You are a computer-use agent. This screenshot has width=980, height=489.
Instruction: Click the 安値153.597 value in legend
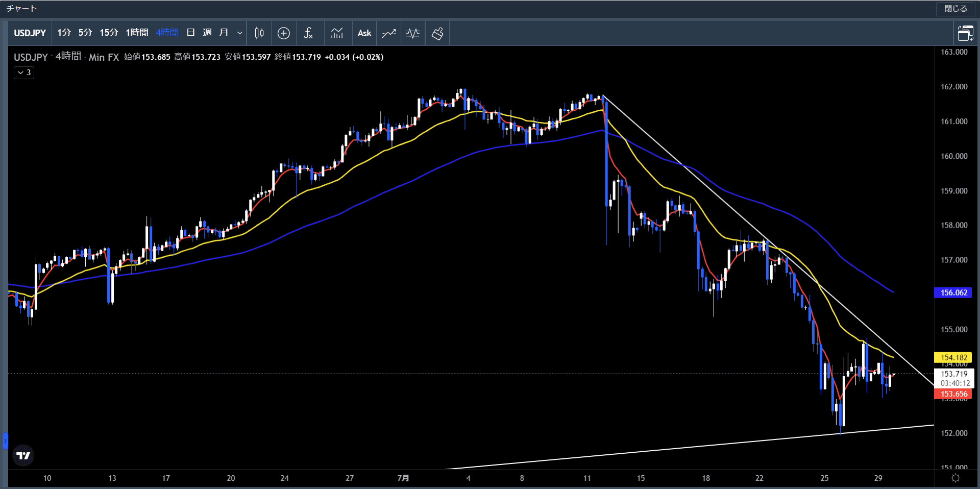[248, 57]
